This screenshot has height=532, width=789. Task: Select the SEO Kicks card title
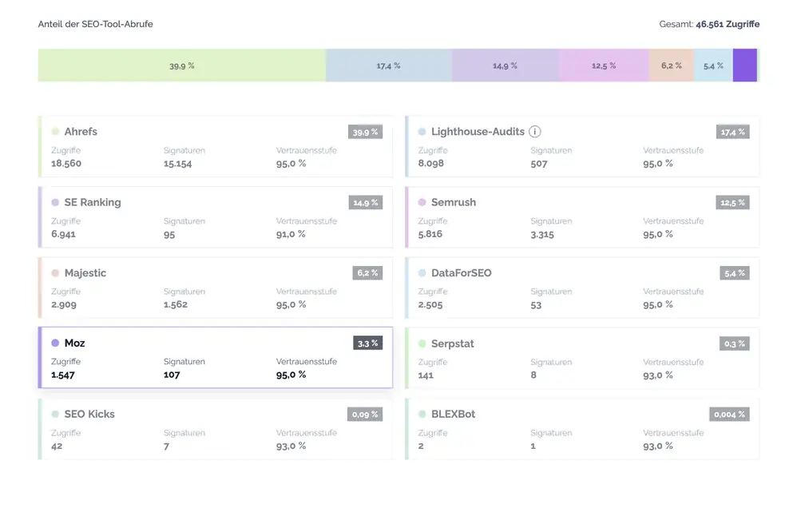pyautogui.click(x=89, y=414)
